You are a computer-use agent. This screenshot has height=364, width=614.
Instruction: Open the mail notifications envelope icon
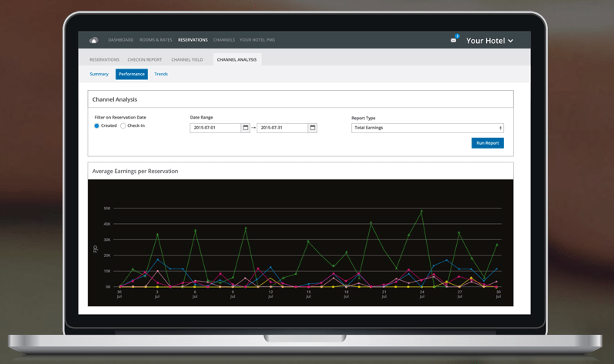click(454, 40)
